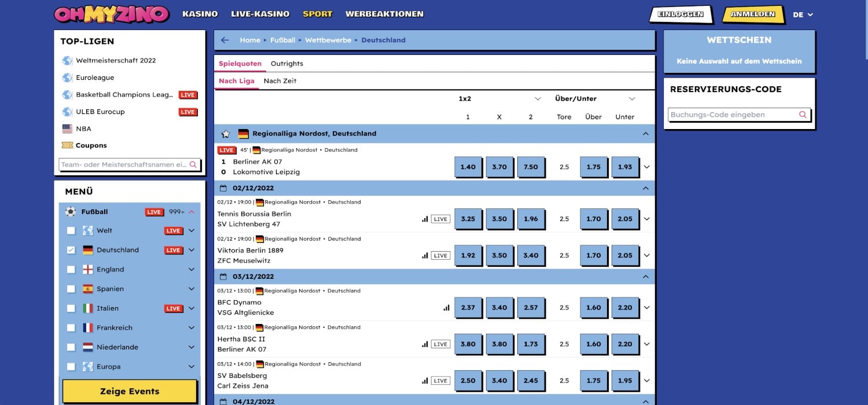Untick the Deutschland checkbox
The width and height of the screenshot is (868, 405).
click(x=71, y=250)
